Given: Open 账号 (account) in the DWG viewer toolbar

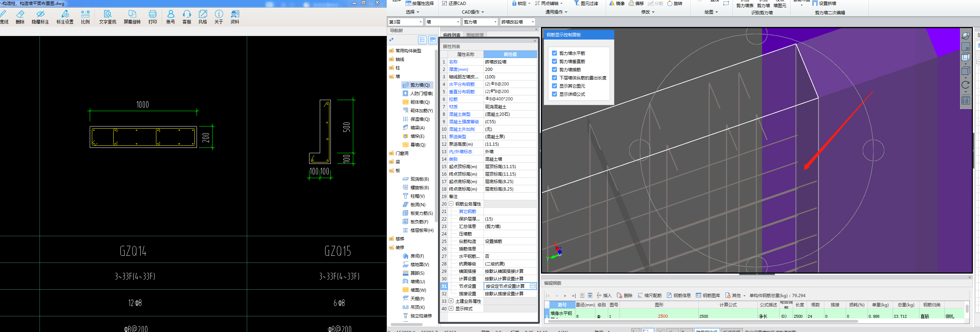Looking at the screenshot, I should coord(171,17).
